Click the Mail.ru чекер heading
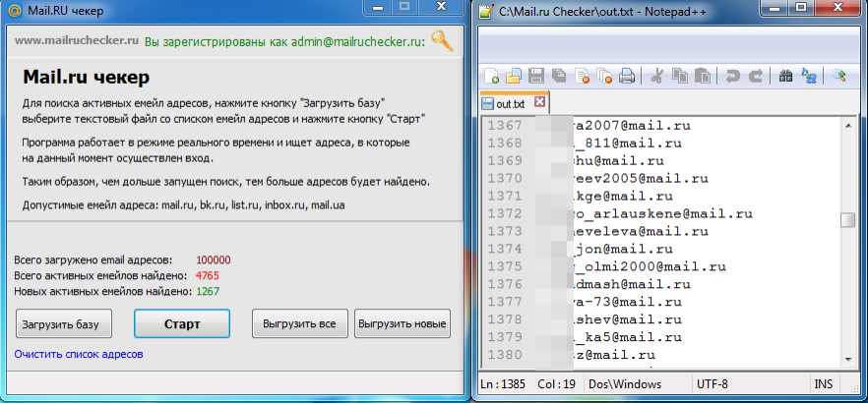Image resolution: width=868 pixels, height=403 pixels. (x=87, y=77)
